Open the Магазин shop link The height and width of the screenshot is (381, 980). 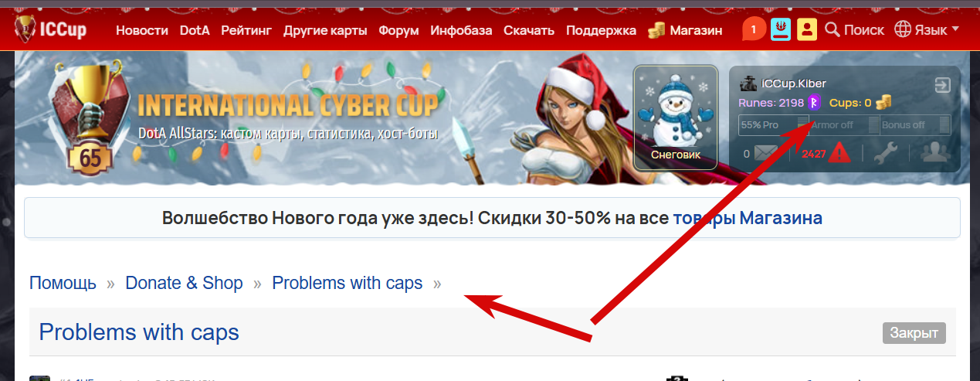686,31
